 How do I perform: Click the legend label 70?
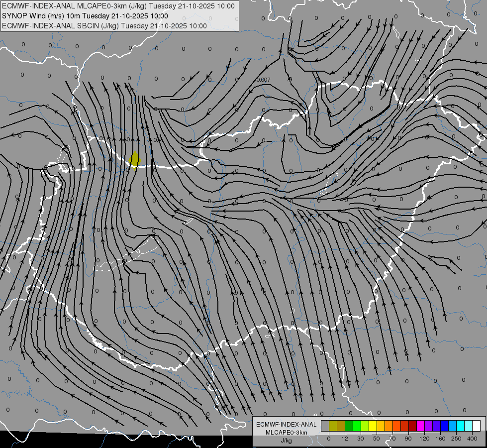pyautogui.click(x=392, y=439)
